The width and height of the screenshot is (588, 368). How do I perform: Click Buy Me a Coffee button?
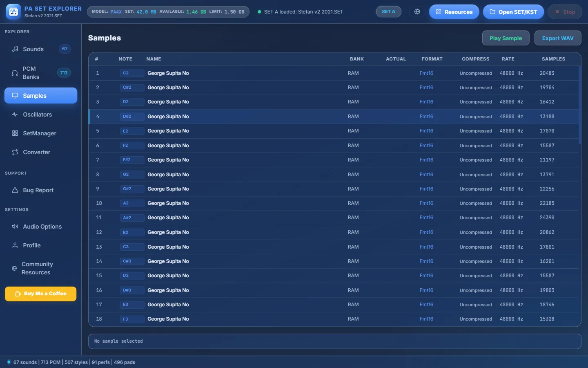point(40,294)
